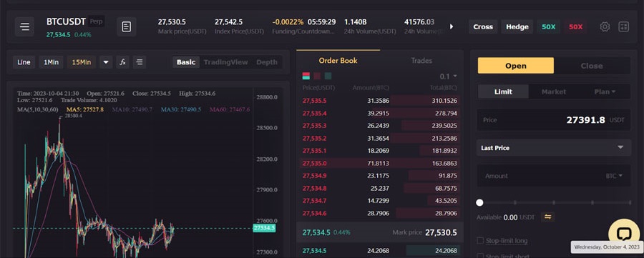The width and height of the screenshot is (644, 258).
Task: Select highlighted ask price 27,535.0 row
Action: (380, 163)
